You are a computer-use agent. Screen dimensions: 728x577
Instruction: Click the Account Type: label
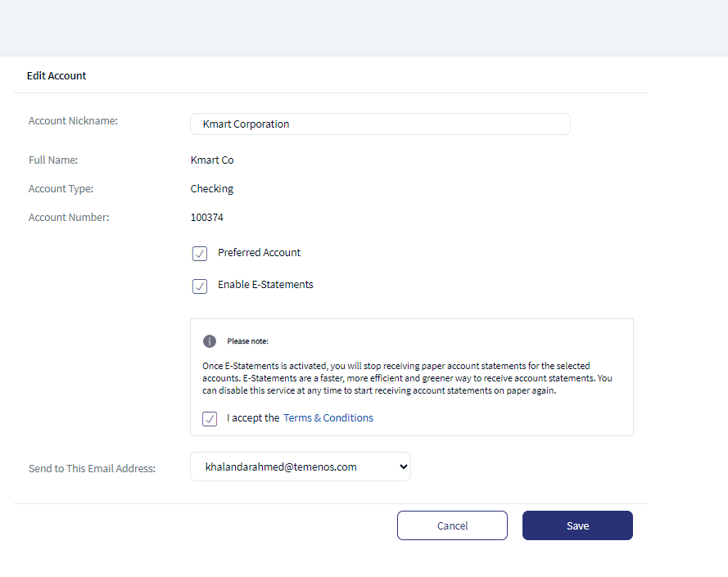click(61, 188)
